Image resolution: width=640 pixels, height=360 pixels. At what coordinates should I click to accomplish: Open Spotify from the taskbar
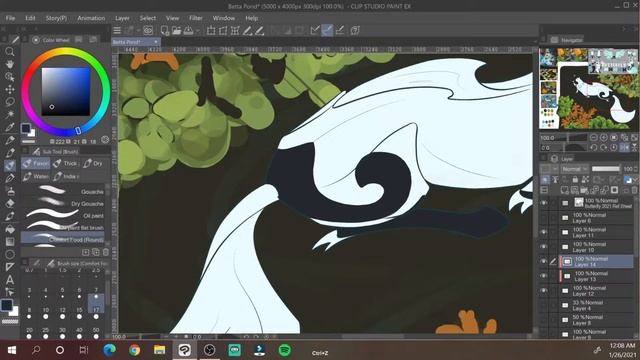coord(285,350)
